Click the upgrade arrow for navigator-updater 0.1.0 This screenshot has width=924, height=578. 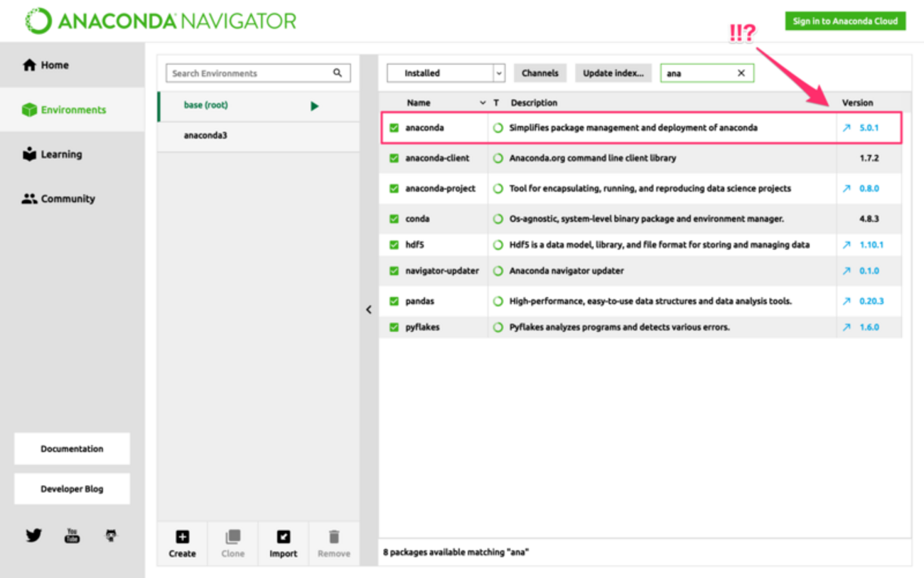pyautogui.click(x=847, y=271)
